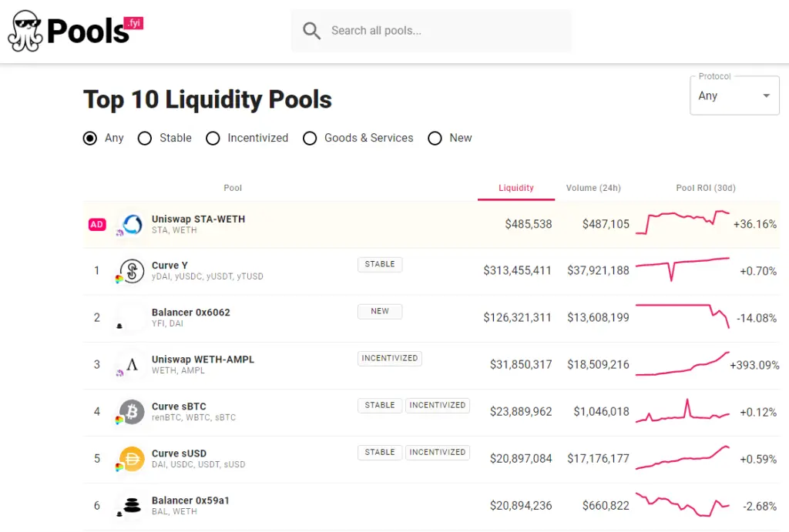Click the STABLE tag on Curve Y
Viewport: 789px width, 532px height.
pos(380,265)
